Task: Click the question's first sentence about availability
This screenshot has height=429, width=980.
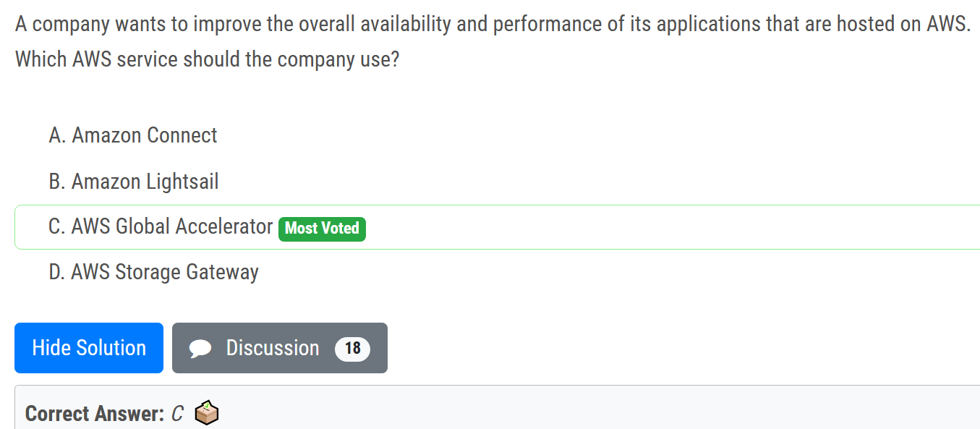Action: pyautogui.click(x=492, y=24)
